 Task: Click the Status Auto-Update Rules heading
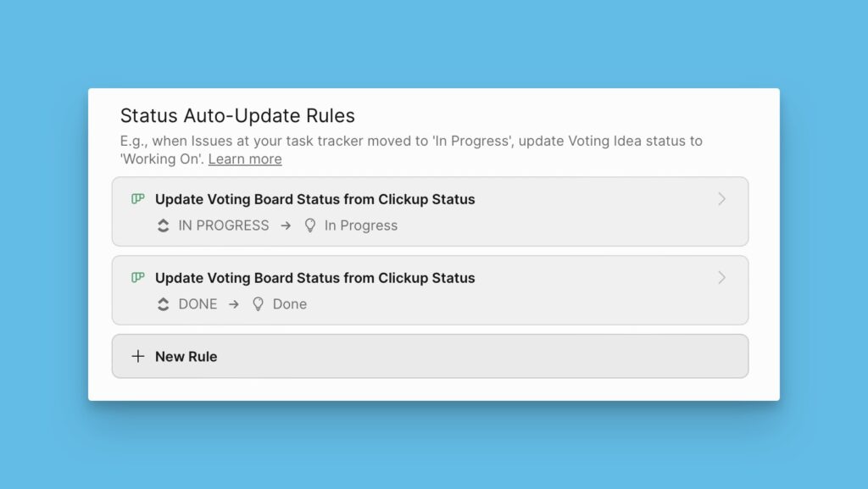(x=238, y=115)
